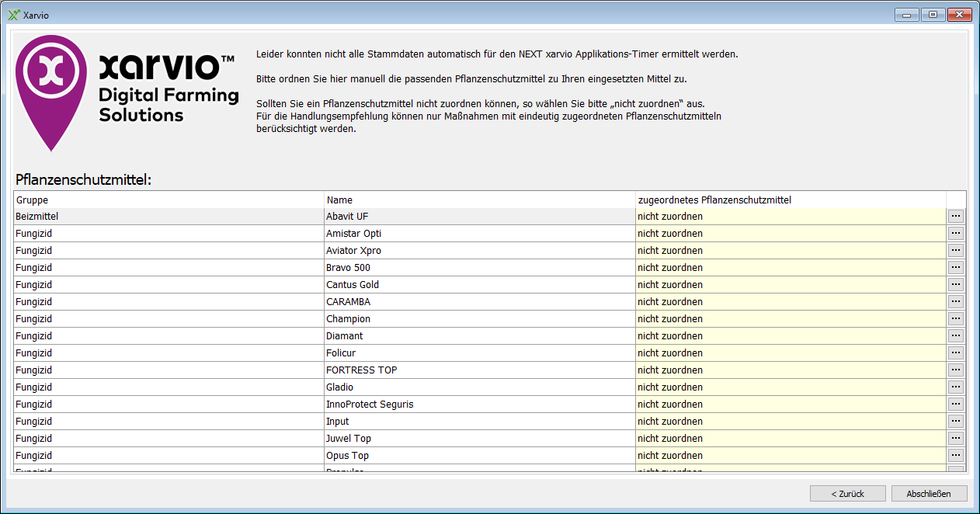
Task: Open product selection for Bravo 500
Action: 955,267
